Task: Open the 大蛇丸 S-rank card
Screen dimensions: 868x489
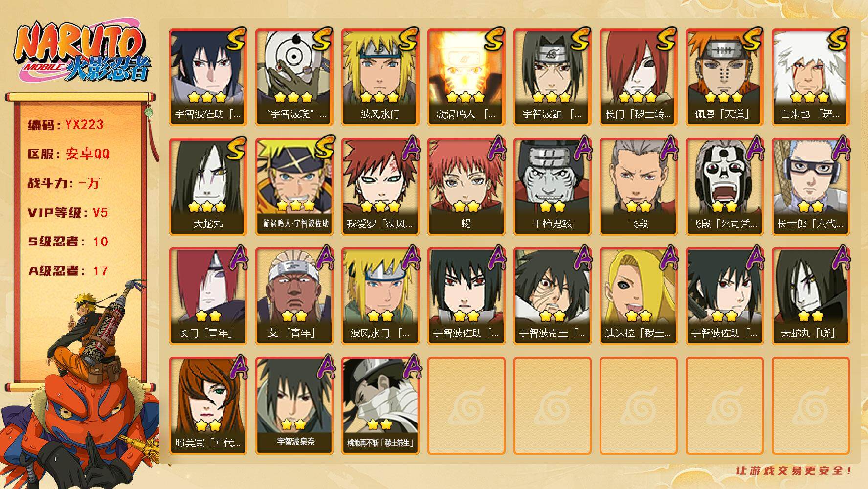Action: 208,187
